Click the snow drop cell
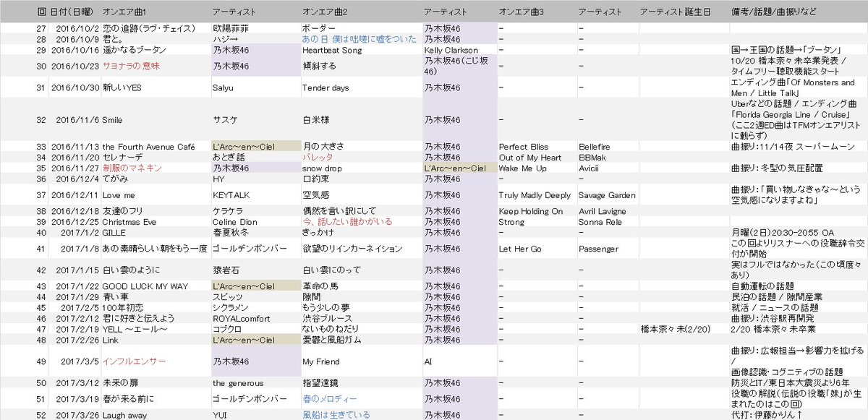Viewport: 868px width, 420px height. click(x=321, y=168)
